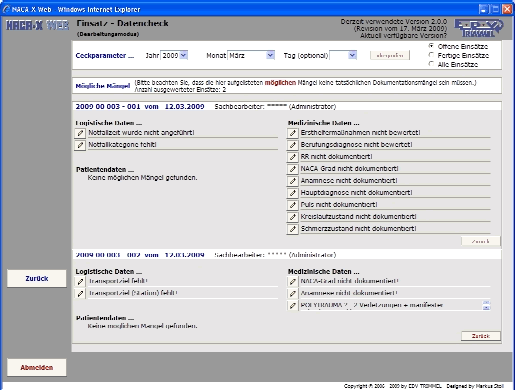Select Offene Einsätze radio option

coord(431,46)
